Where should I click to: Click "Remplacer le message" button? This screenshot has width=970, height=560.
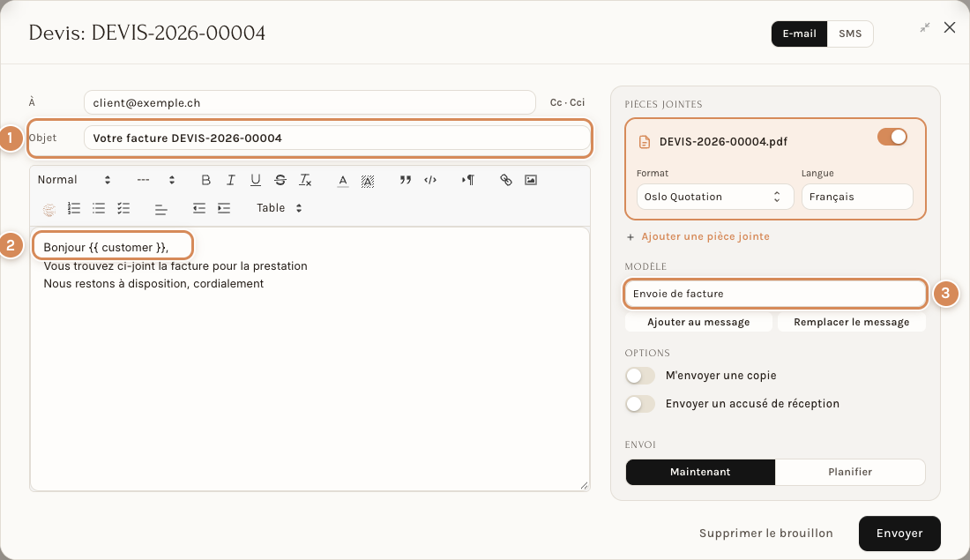click(851, 323)
